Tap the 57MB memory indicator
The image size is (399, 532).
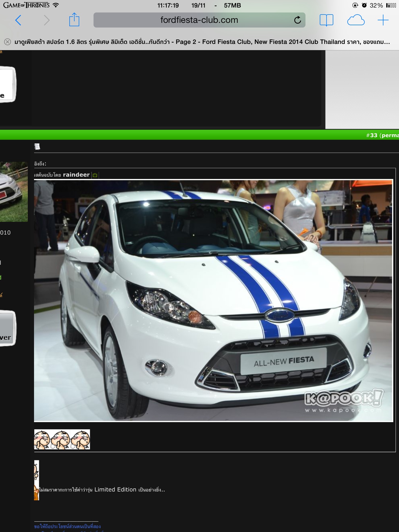232,5
